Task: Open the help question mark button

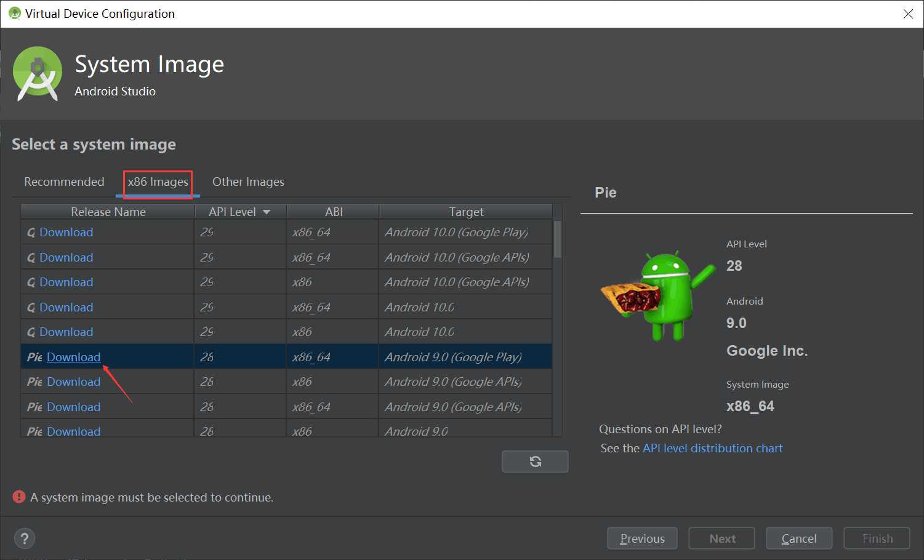Action: tap(25, 539)
